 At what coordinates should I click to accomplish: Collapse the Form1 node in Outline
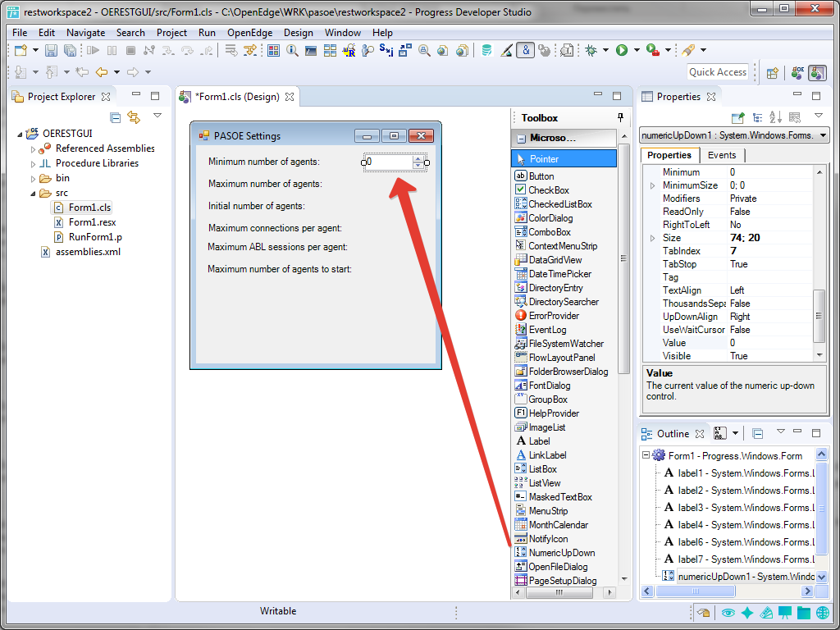point(646,455)
